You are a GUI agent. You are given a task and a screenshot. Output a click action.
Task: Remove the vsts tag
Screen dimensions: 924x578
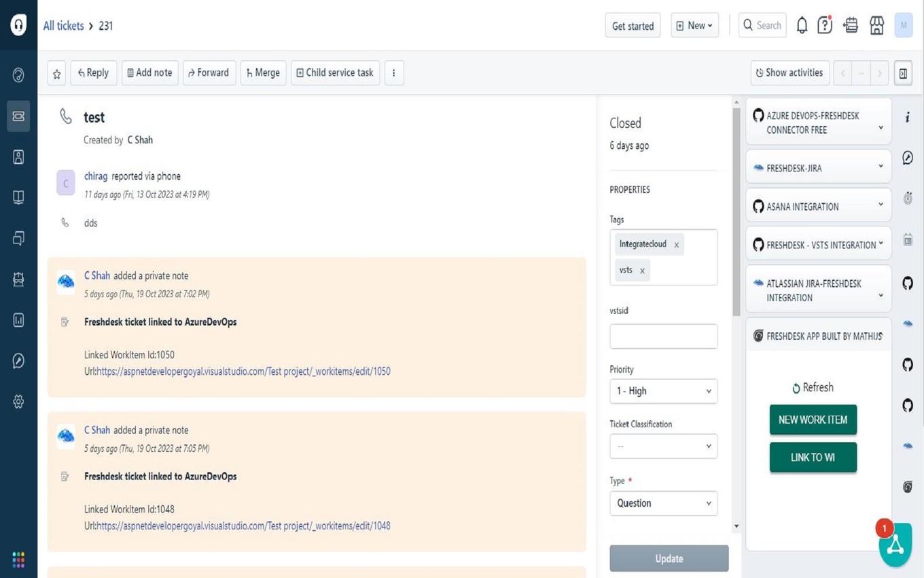point(642,271)
